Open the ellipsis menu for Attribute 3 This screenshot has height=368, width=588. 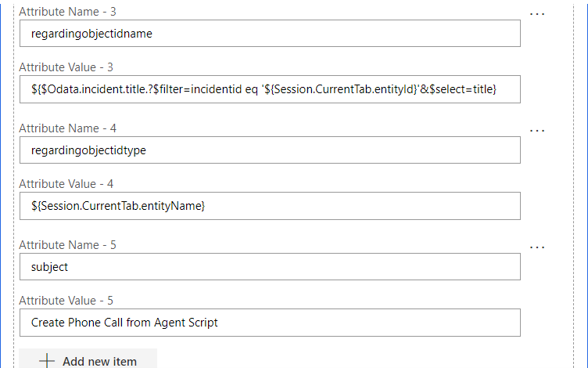point(537,14)
